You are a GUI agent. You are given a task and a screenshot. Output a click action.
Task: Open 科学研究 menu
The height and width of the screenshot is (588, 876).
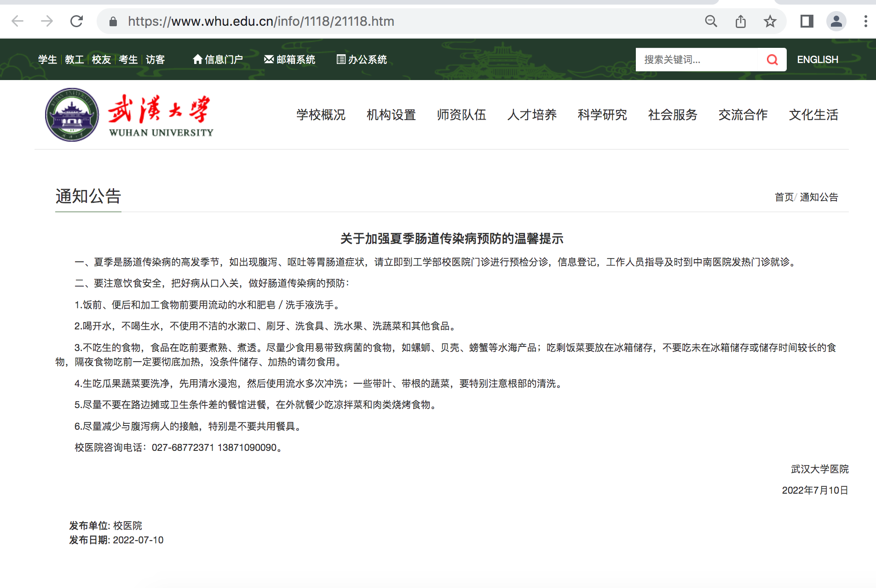click(x=602, y=115)
